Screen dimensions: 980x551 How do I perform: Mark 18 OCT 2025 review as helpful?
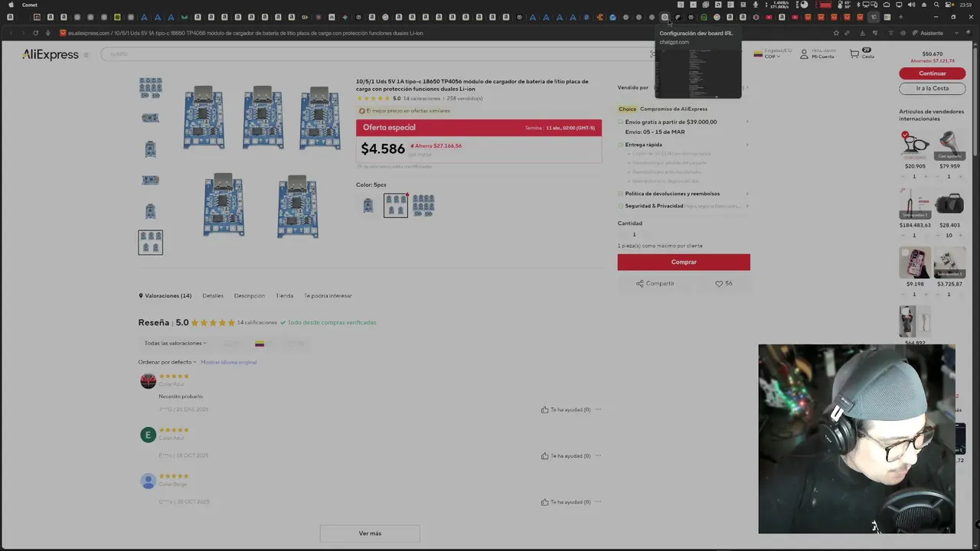[566, 456]
